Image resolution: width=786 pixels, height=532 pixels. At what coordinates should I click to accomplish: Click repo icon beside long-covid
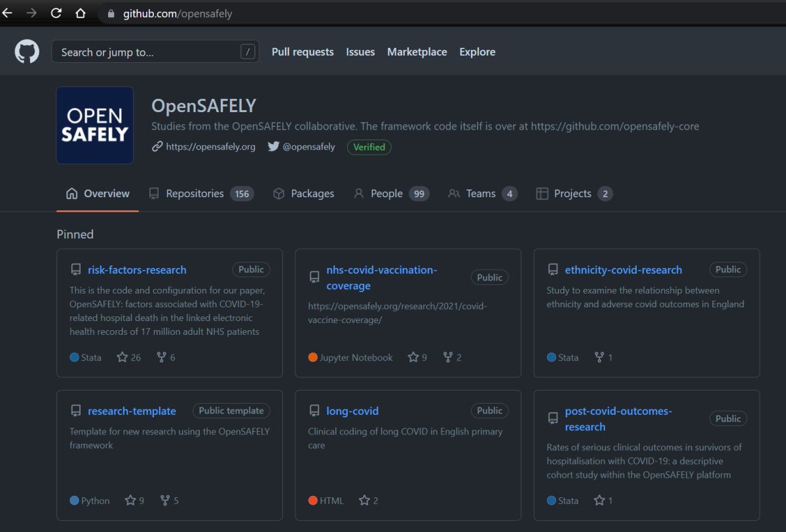pyautogui.click(x=314, y=411)
